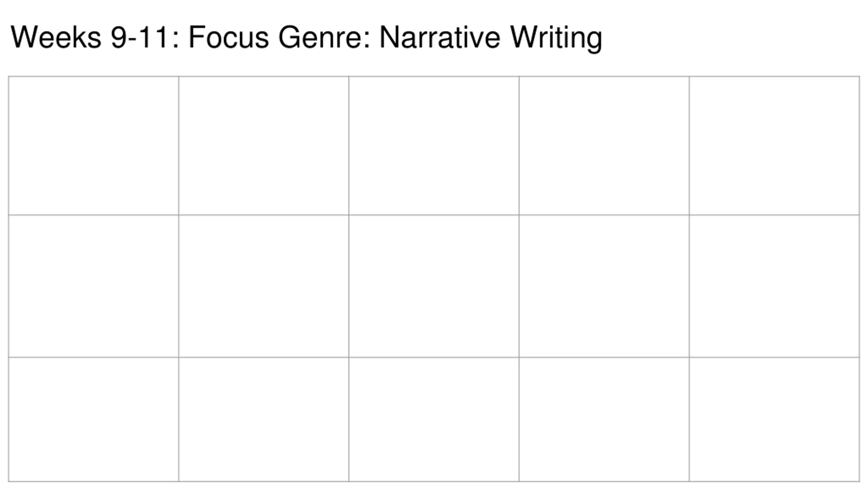
Task: Select first row, first column table cell
Action: 94,146
